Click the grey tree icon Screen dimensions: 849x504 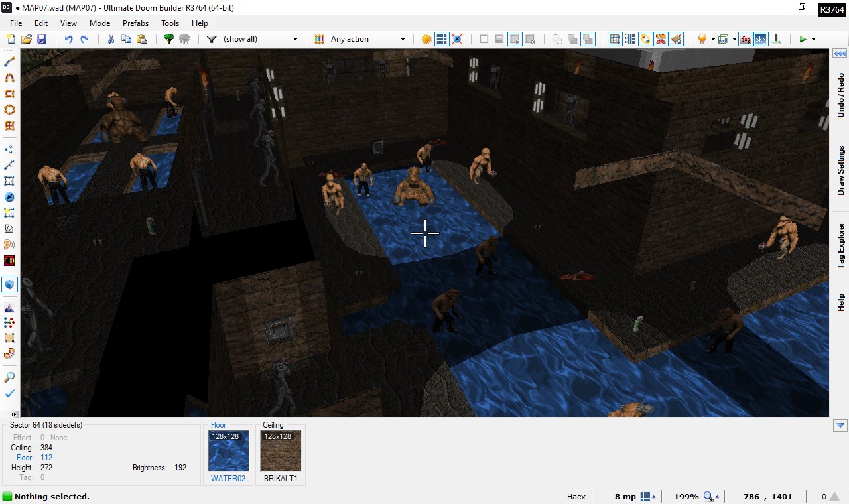coord(184,39)
